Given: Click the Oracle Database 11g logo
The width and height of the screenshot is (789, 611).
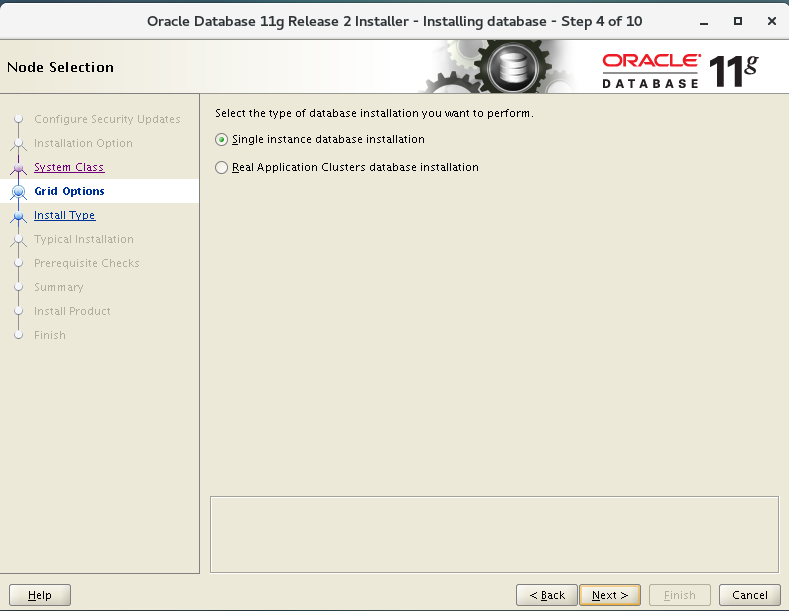Looking at the screenshot, I should tap(680, 70).
